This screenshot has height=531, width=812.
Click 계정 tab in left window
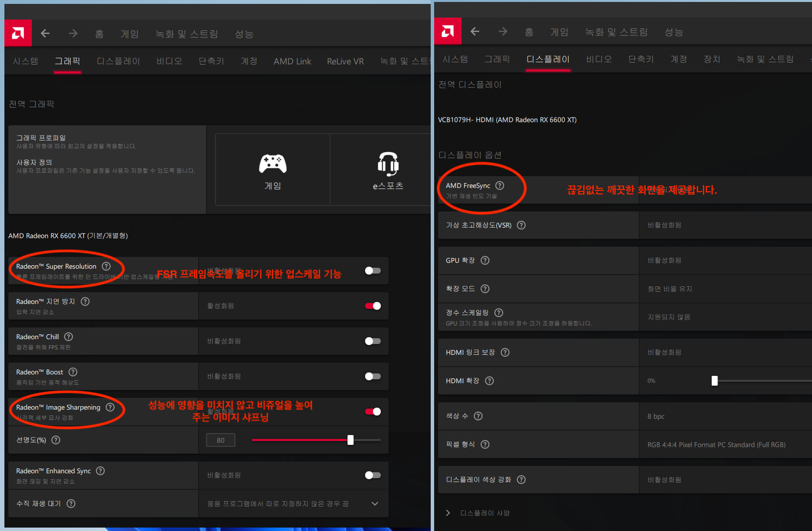coord(249,61)
